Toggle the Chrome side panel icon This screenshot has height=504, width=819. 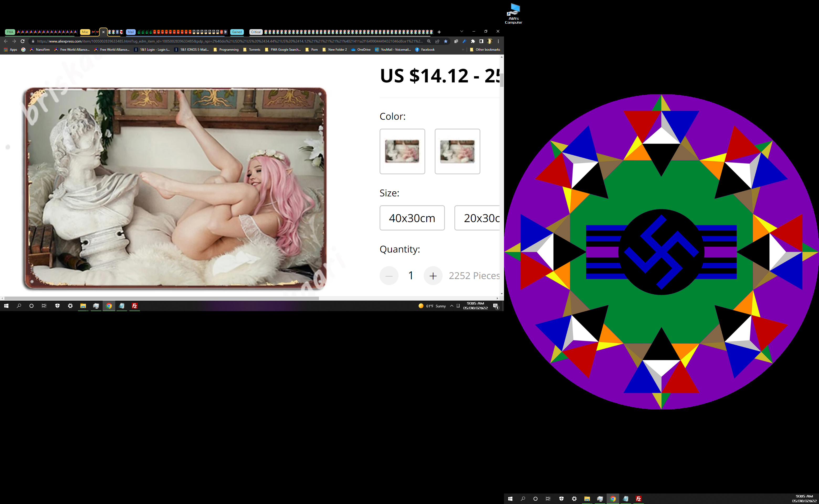tap(481, 41)
